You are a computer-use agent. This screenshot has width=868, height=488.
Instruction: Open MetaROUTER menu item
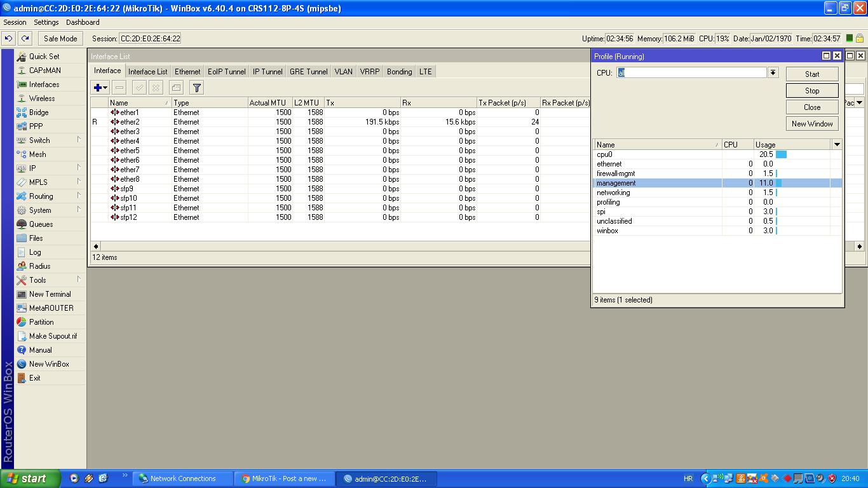[x=50, y=308]
